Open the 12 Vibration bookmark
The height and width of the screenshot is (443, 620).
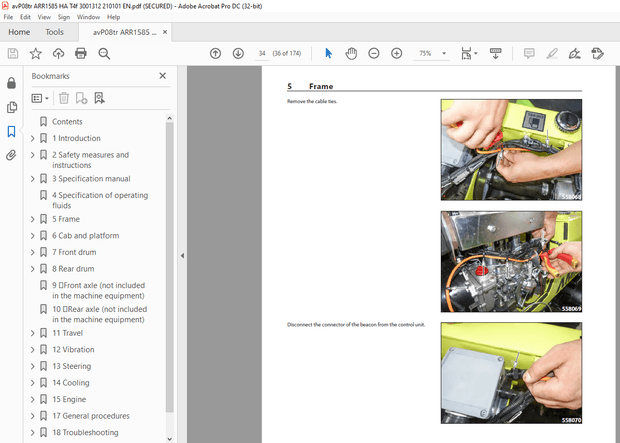point(73,349)
